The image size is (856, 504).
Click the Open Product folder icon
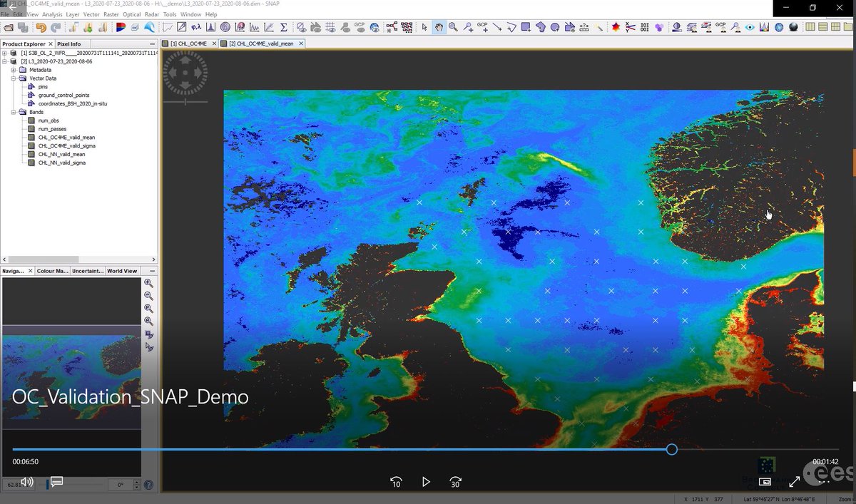point(8,27)
